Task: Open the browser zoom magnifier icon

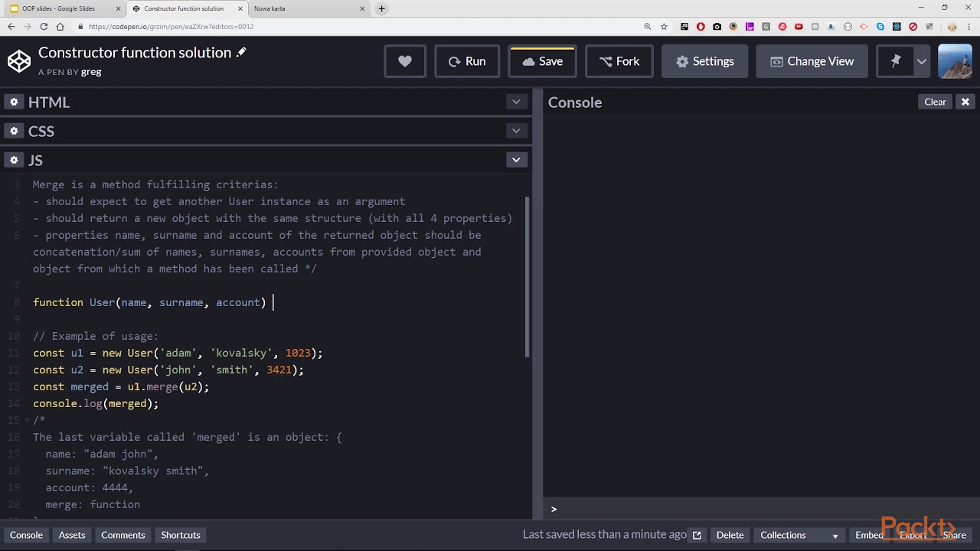Action: pyautogui.click(x=648, y=26)
